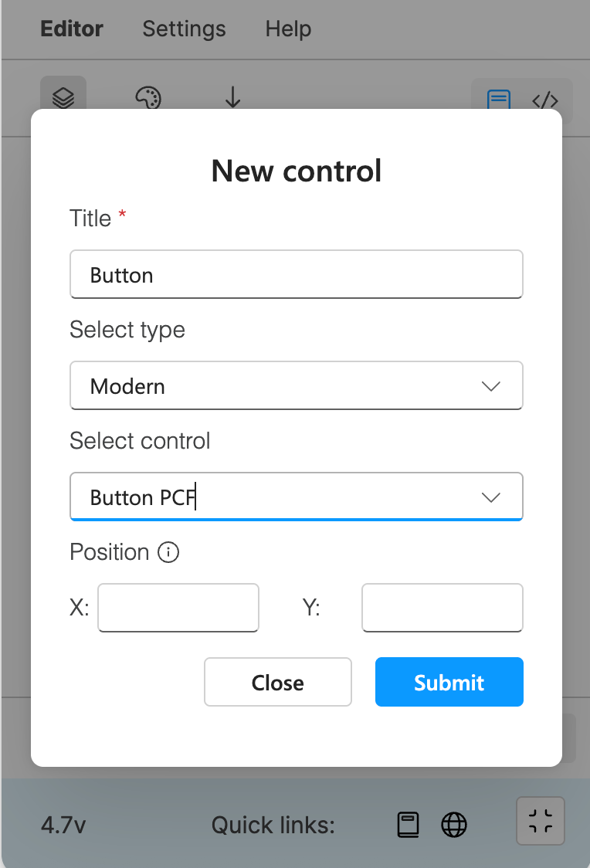
Task: Show Position info tooltip icon
Action: pos(168,552)
